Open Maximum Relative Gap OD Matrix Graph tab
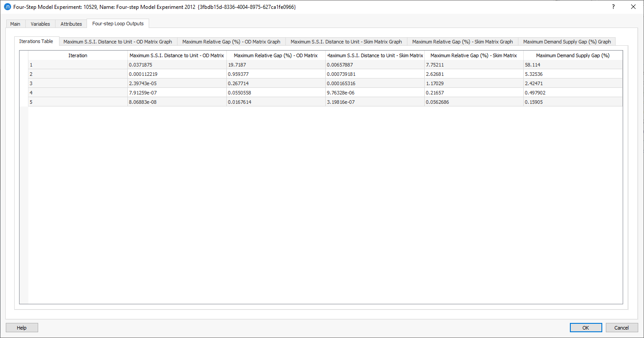The height and width of the screenshot is (338, 644). [231, 42]
